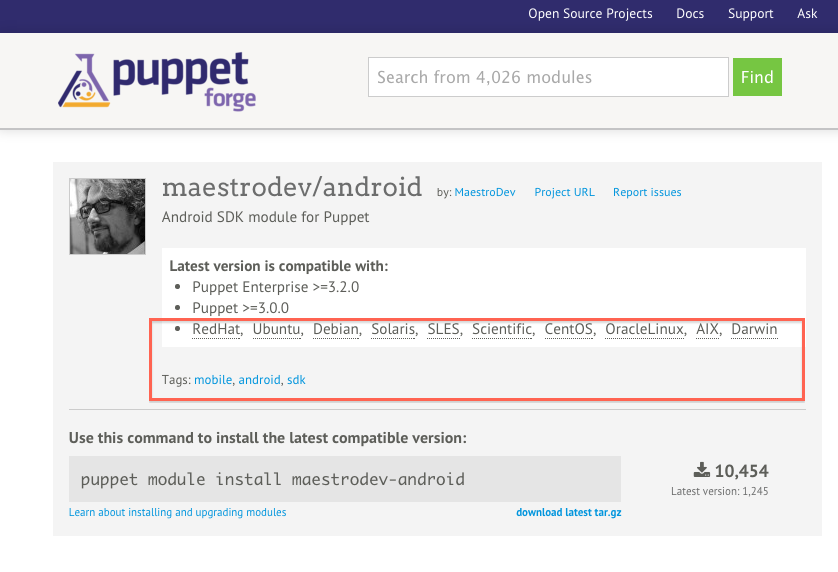Image resolution: width=838 pixels, height=572 pixels.
Task: Open the android tag link
Action: (259, 380)
